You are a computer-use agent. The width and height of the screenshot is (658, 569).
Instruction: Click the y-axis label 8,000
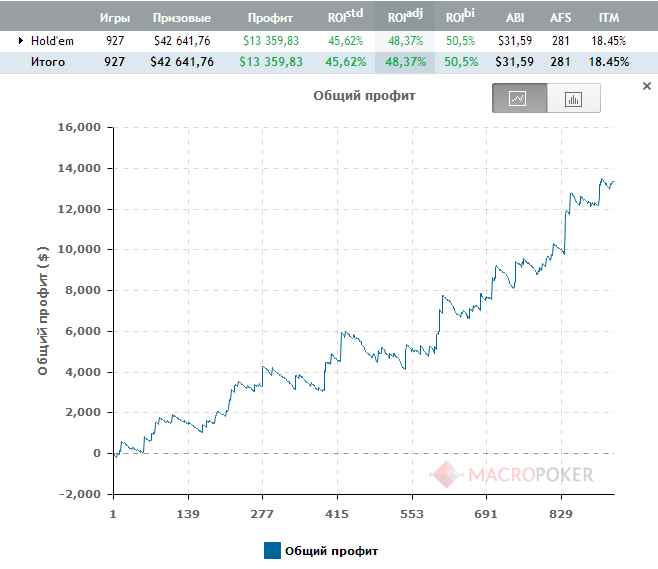pos(83,290)
